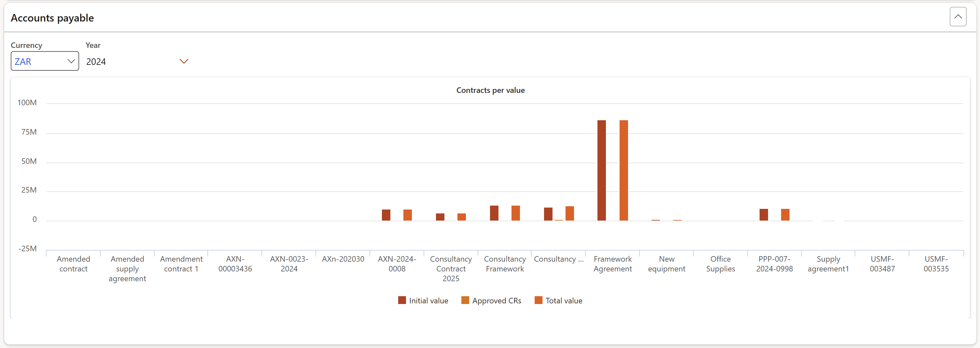Click the Initial value legend label
The width and height of the screenshot is (980, 348).
(x=428, y=301)
